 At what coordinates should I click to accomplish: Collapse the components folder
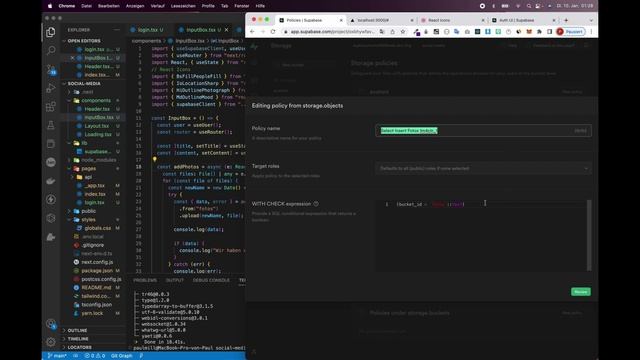(x=96, y=100)
